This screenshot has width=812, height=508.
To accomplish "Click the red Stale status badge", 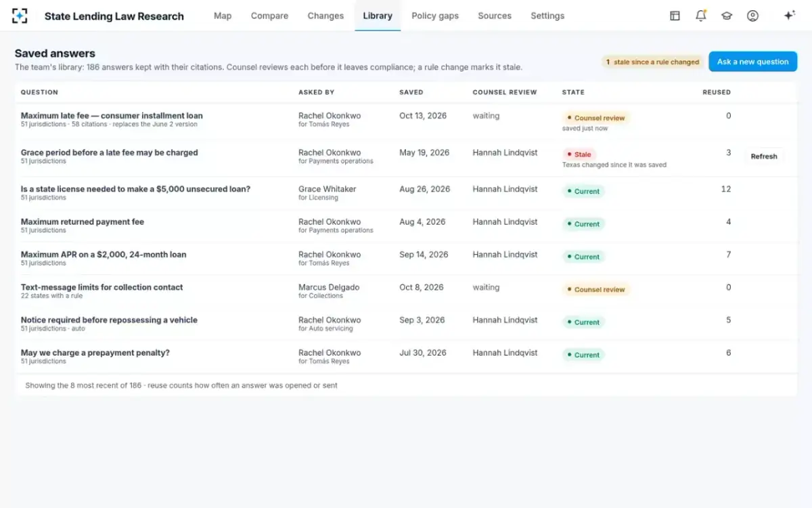I will [579, 154].
